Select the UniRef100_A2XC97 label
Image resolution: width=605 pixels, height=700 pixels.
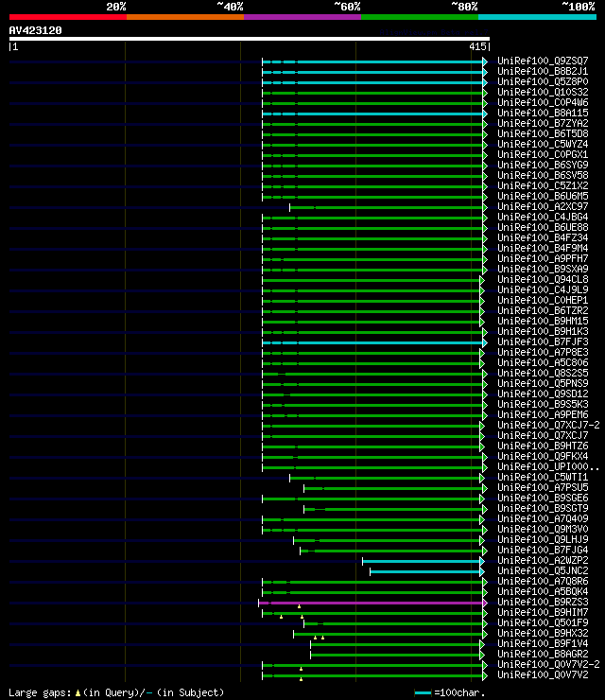543,207
